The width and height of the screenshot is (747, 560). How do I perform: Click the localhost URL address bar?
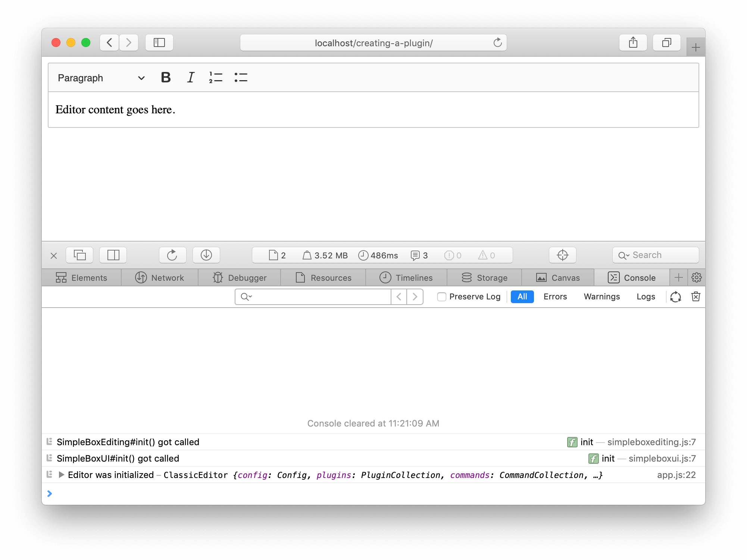pos(373,43)
